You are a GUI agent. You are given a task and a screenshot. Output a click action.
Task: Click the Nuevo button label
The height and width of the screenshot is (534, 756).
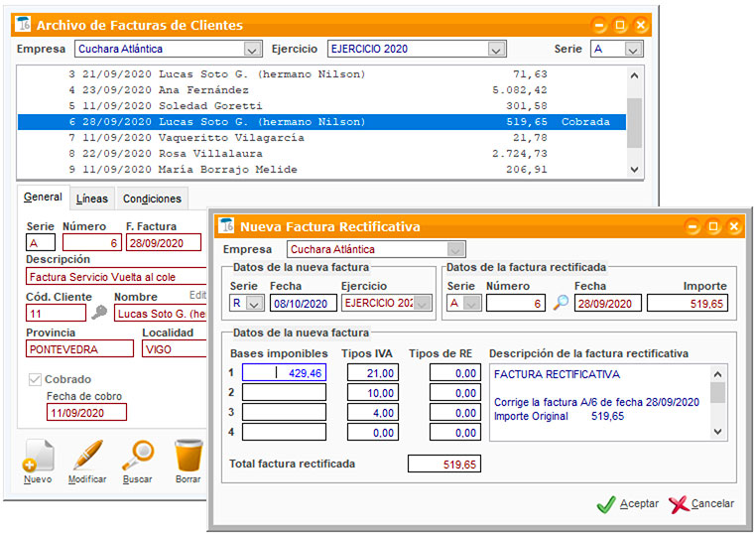(x=38, y=479)
